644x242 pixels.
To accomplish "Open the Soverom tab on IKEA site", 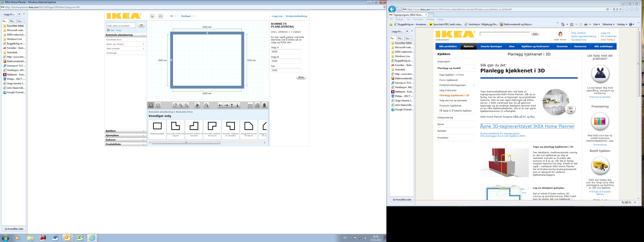I will pos(562,46).
